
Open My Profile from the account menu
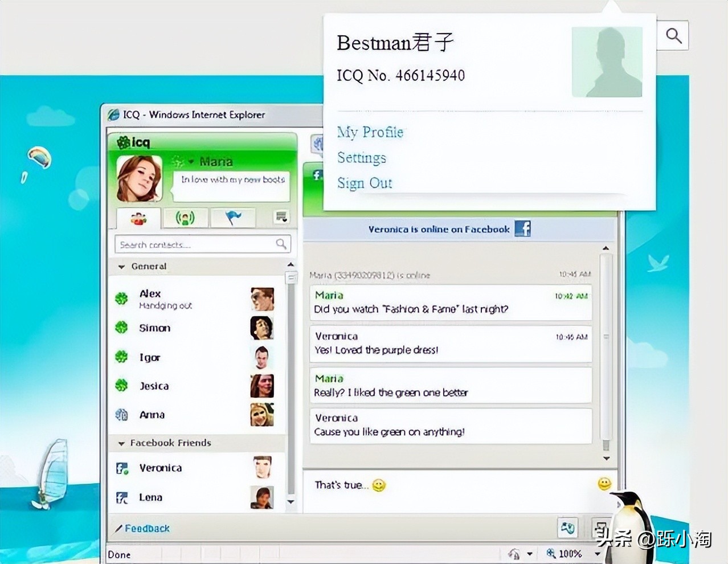370,132
